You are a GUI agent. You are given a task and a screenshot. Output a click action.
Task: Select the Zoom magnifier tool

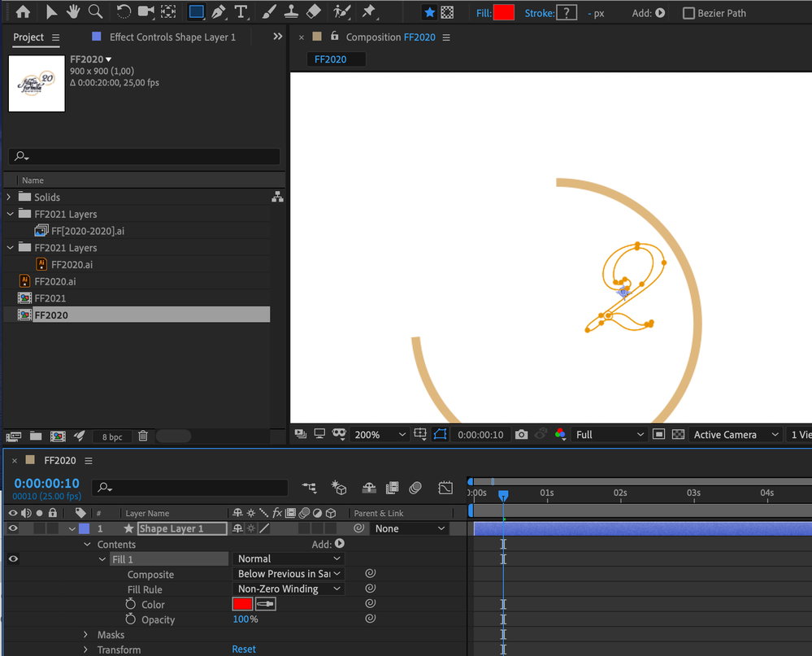coord(96,12)
